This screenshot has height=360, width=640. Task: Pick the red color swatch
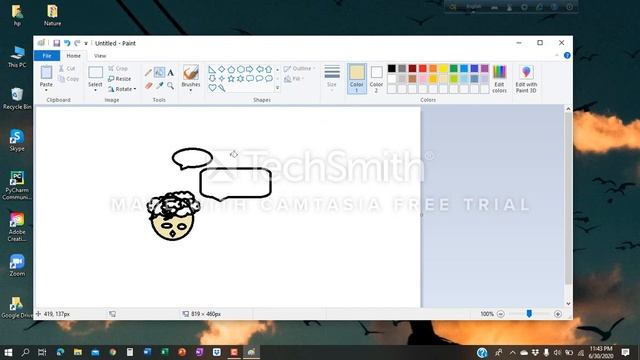coord(423,69)
